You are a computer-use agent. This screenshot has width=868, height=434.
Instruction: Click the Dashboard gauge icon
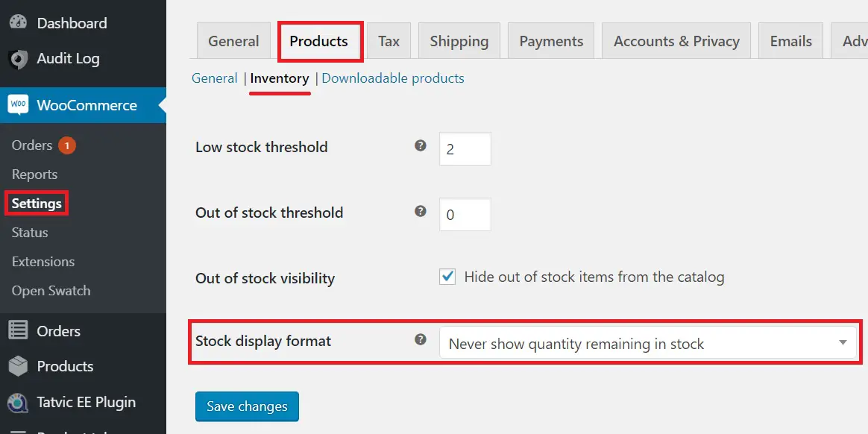click(x=18, y=22)
